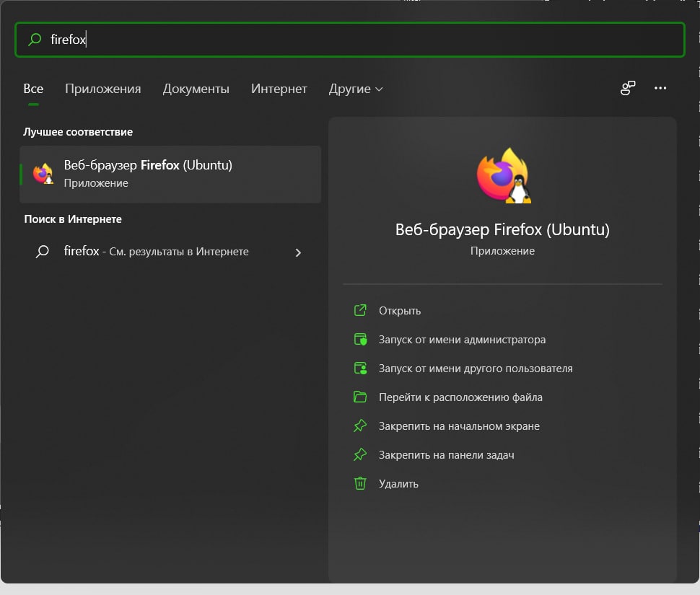Click the search magnifier icon in search box
The height and width of the screenshot is (595, 700).
35,39
